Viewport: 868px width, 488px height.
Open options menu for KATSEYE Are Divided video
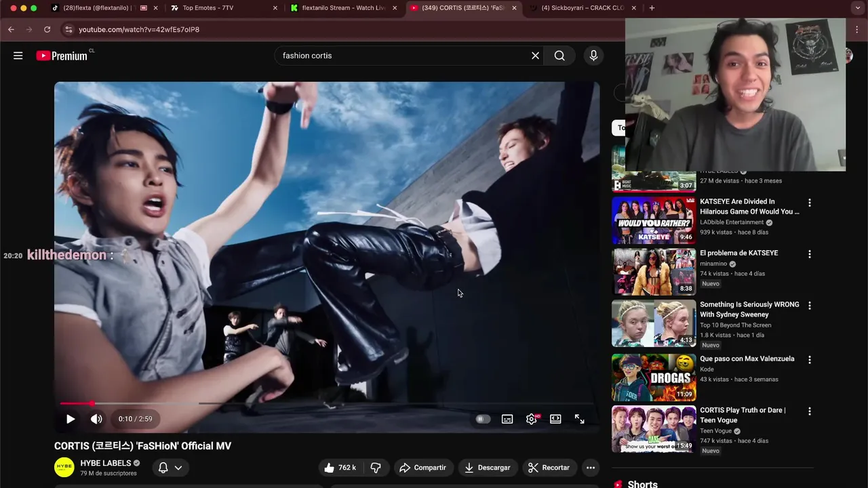coord(809,203)
